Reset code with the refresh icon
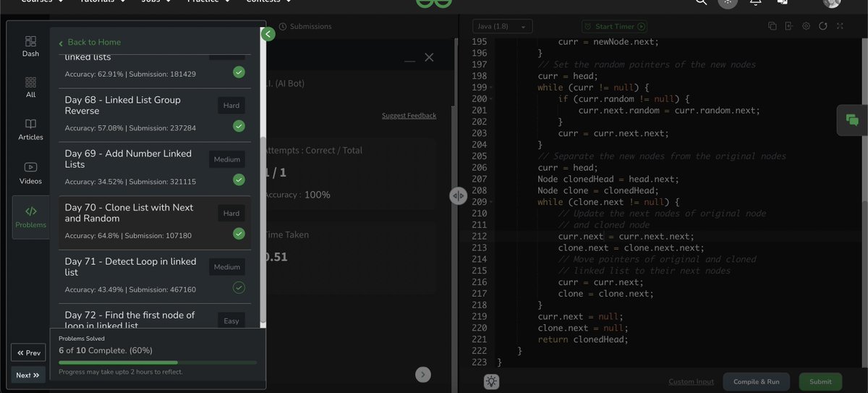This screenshot has width=868, height=393. coord(822,26)
